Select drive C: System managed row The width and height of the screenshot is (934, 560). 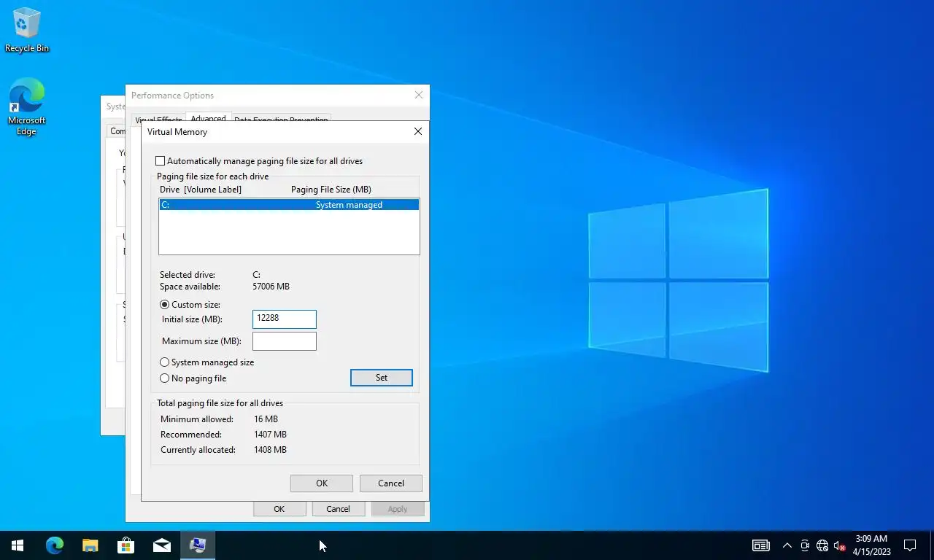pyautogui.click(x=289, y=205)
